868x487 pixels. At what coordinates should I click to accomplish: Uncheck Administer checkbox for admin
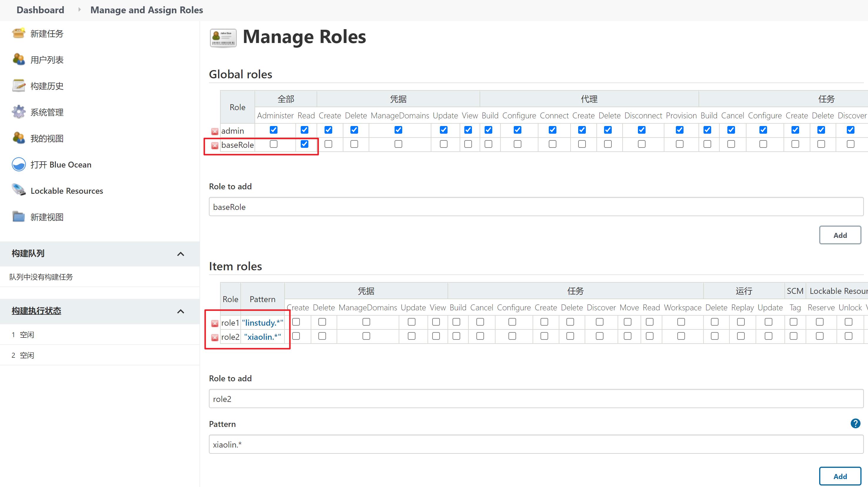(274, 130)
